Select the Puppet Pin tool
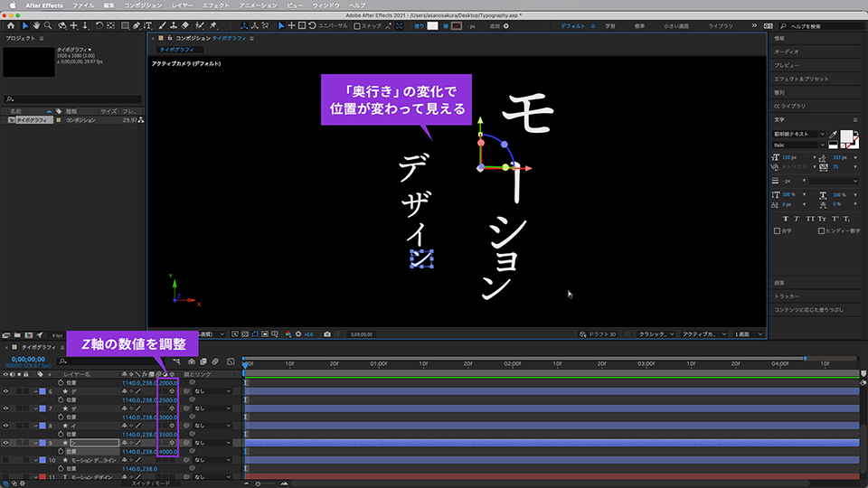This screenshot has width=868, height=488. point(213,25)
